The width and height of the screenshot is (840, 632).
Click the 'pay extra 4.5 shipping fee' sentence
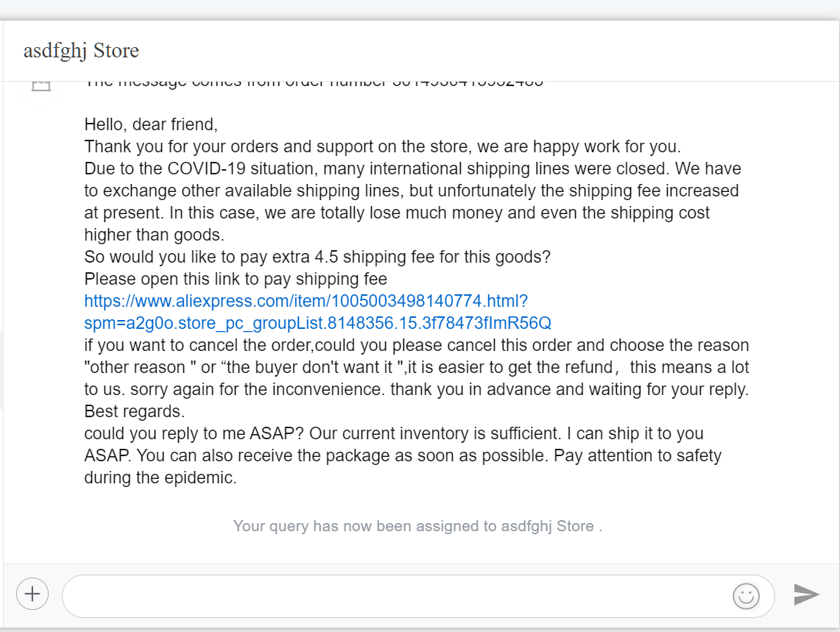pyautogui.click(x=317, y=257)
